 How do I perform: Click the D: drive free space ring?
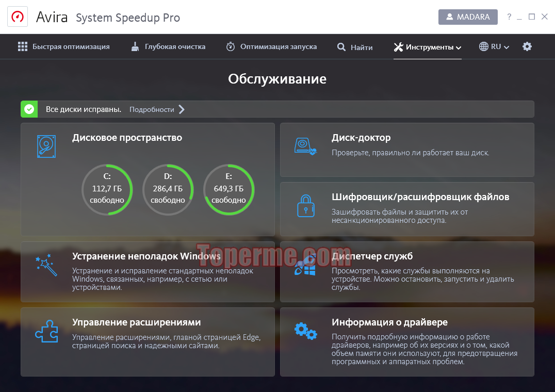168,190
